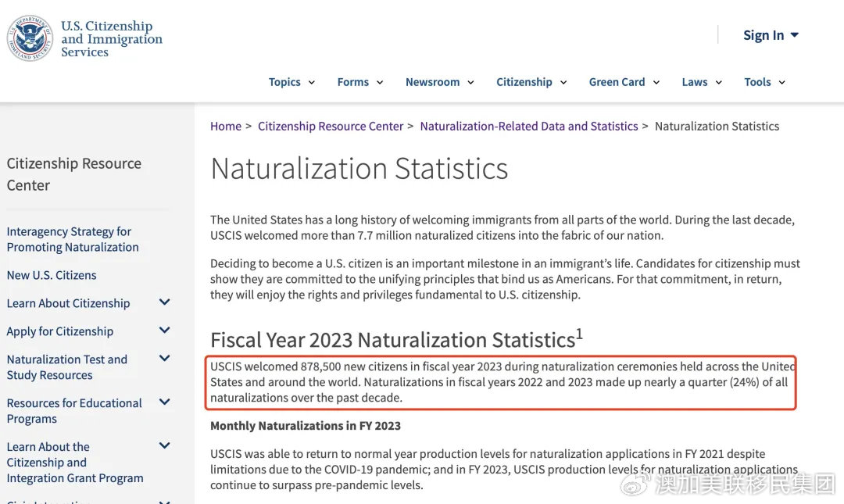Open the Laws menu
The width and height of the screenshot is (844, 504).
[702, 82]
